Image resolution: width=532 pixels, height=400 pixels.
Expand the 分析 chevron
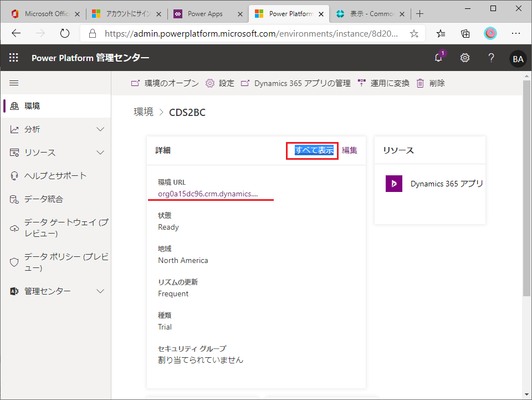(100, 129)
